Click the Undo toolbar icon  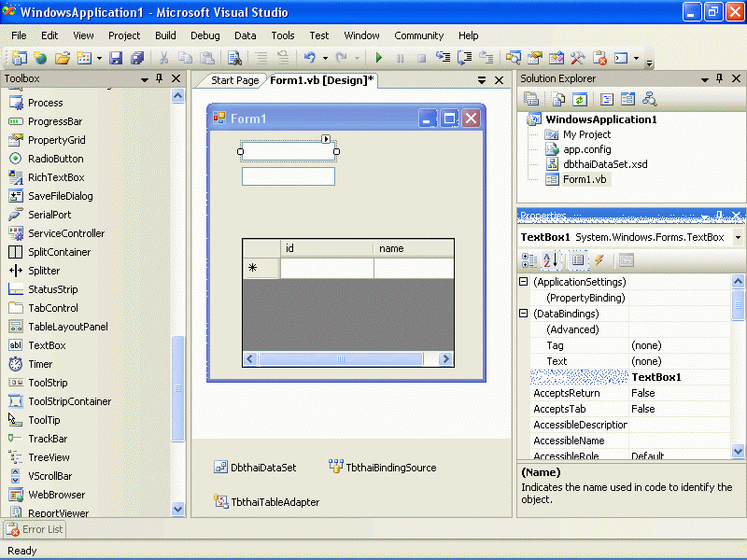point(310,58)
